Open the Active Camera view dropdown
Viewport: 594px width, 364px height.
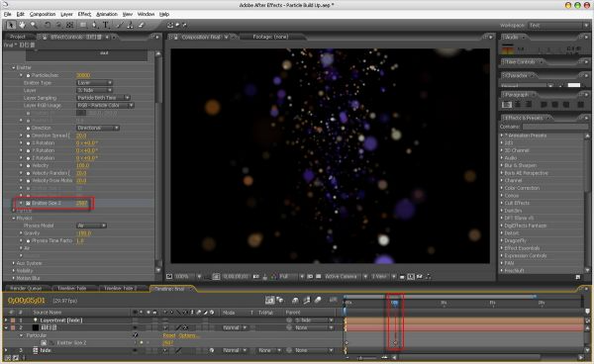346,277
